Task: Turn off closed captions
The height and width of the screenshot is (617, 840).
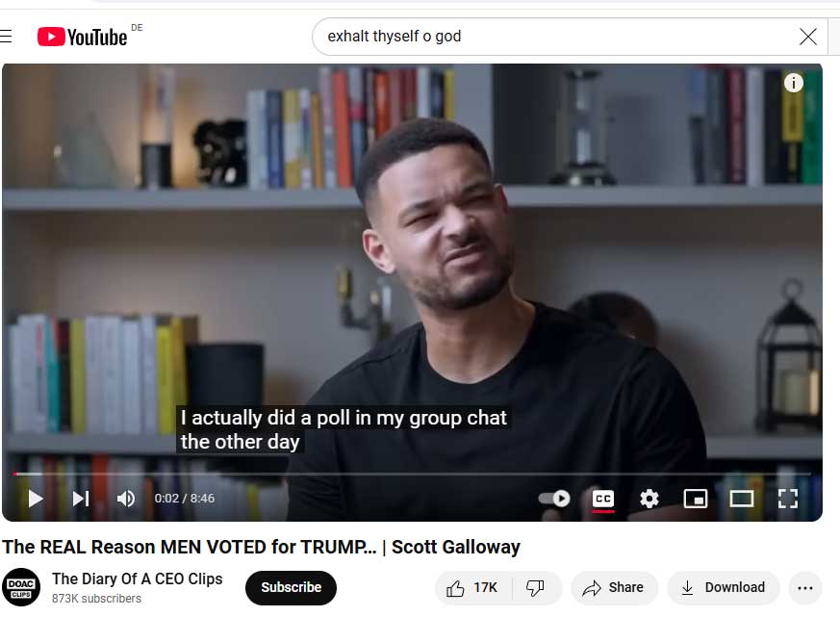Action: pos(603,499)
